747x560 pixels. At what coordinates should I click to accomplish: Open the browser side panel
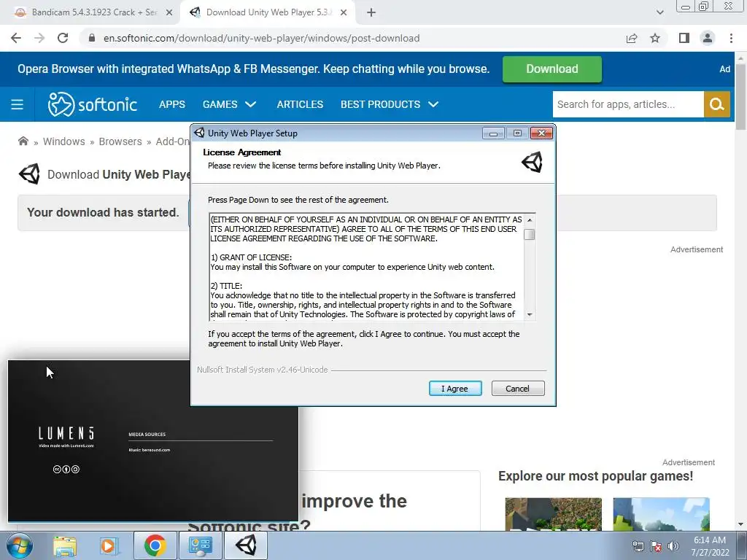point(684,38)
